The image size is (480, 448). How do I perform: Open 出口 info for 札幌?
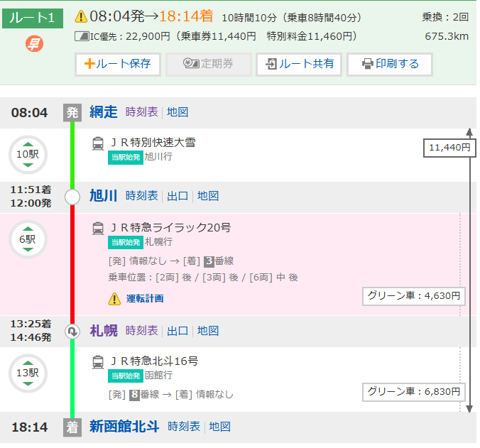tap(178, 331)
